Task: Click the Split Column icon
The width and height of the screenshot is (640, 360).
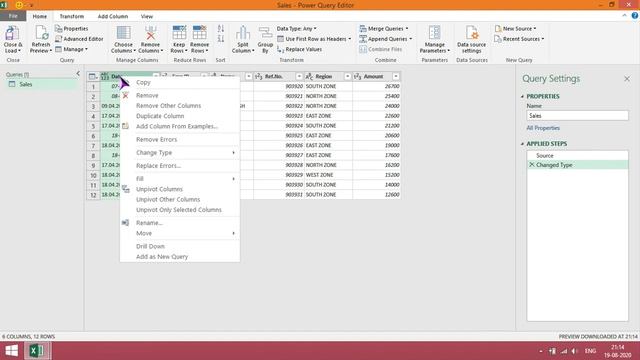Action: tap(243, 33)
